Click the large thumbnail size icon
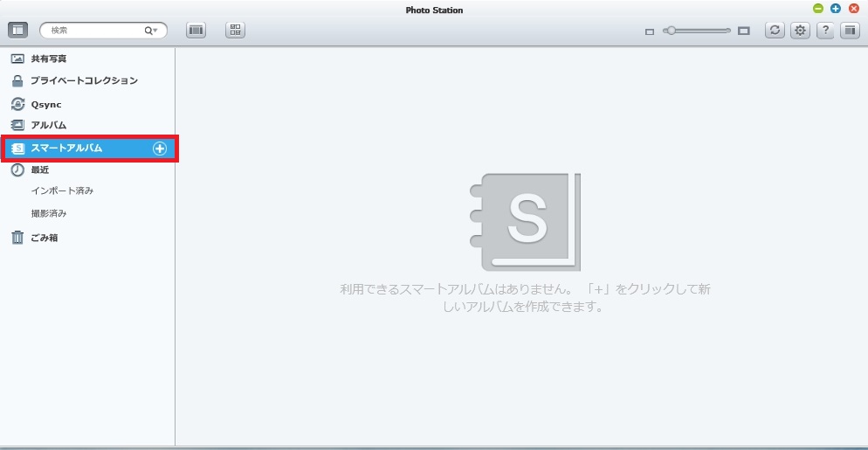868x450 pixels. point(744,31)
